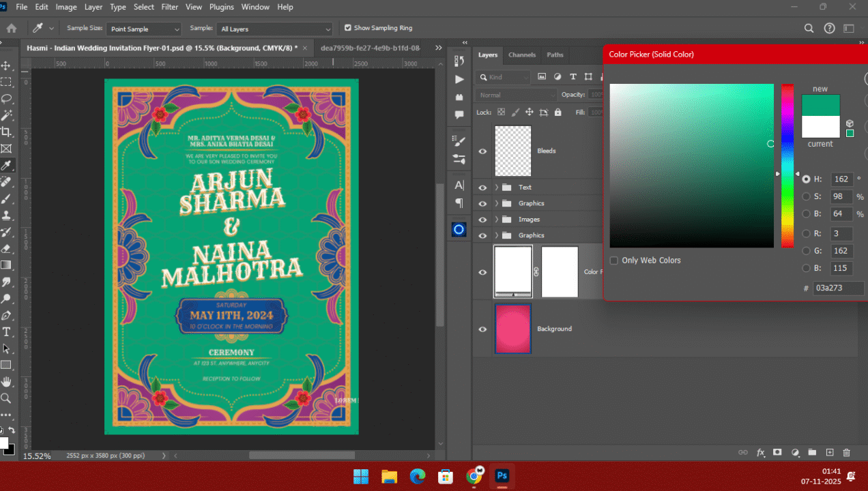Select the Zoom tool in toolbar
This screenshot has width=868, height=491.
(6, 398)
